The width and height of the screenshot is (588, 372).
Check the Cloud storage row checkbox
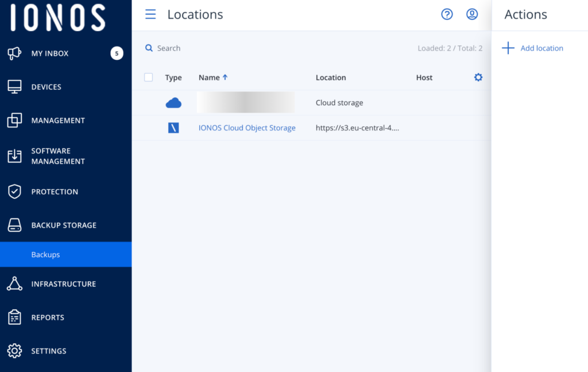click(148, 102)
